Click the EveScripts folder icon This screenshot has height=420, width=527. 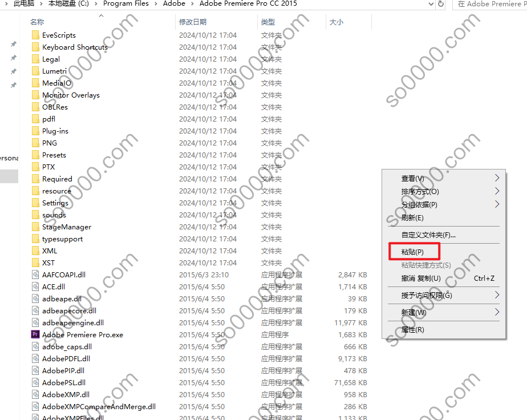pos(35,35)
